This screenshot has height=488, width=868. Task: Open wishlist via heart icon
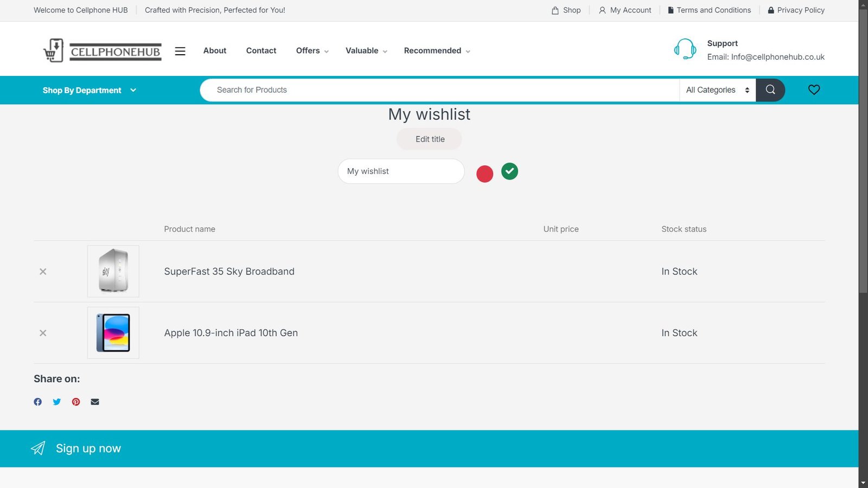814,89
